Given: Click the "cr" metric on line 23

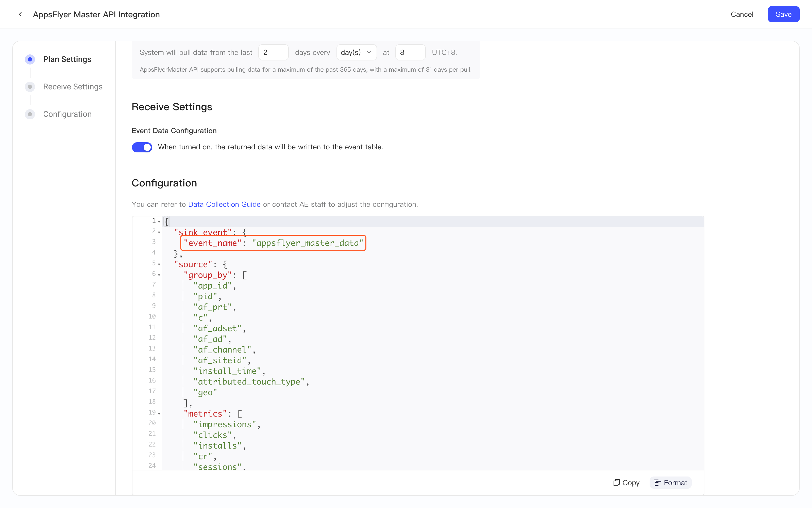Looking at the screenshot, I should [203, 456].
